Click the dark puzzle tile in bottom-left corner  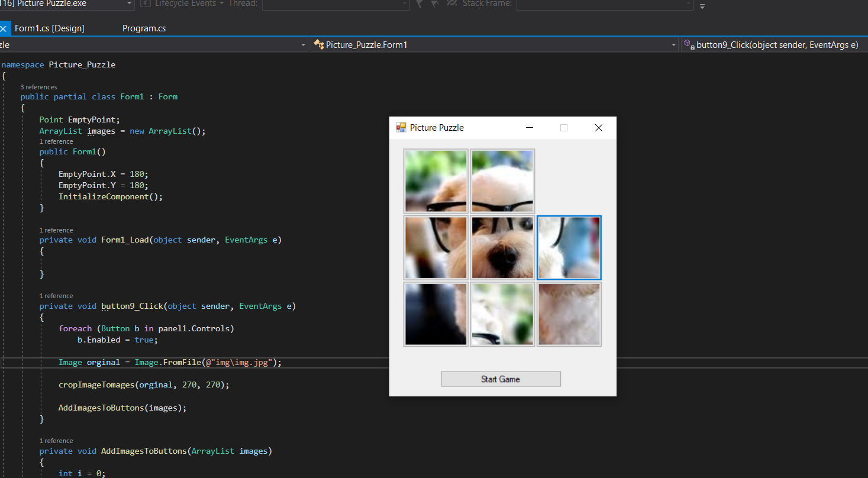point(435,314)
